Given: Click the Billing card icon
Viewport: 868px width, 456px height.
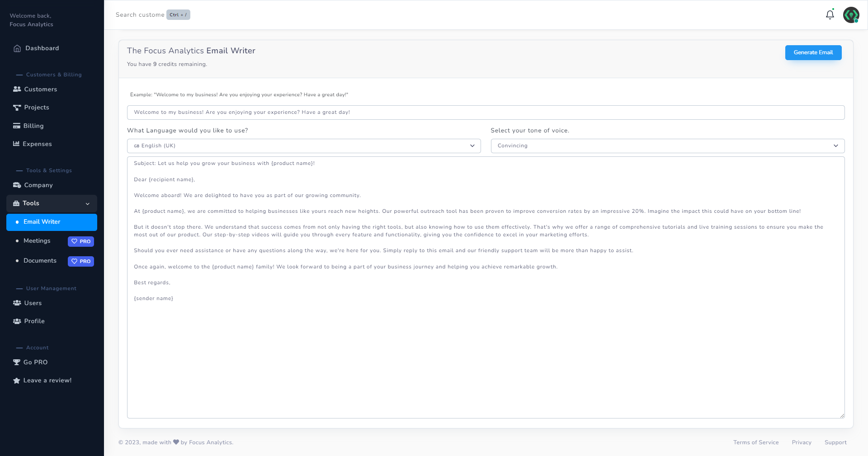Looking at the screenshot, I should [17, 126].
